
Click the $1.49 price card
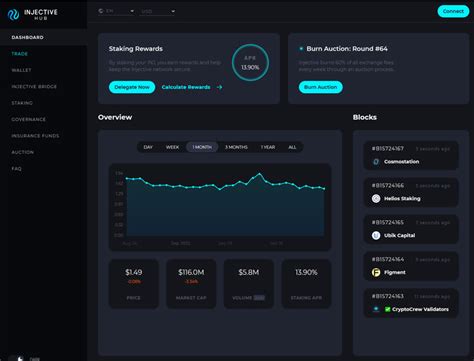134,284
